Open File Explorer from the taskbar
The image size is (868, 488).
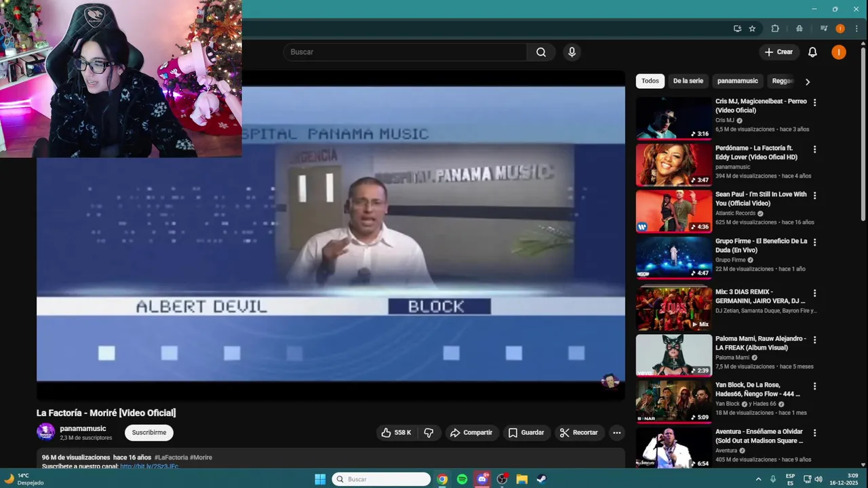521,479
